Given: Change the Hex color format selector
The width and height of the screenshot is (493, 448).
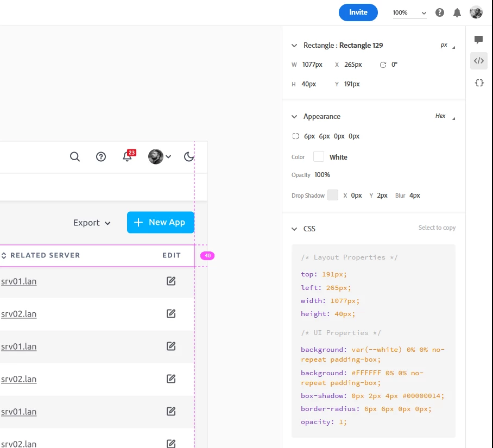Looking at the screenshot, I should tap(445, 116).
